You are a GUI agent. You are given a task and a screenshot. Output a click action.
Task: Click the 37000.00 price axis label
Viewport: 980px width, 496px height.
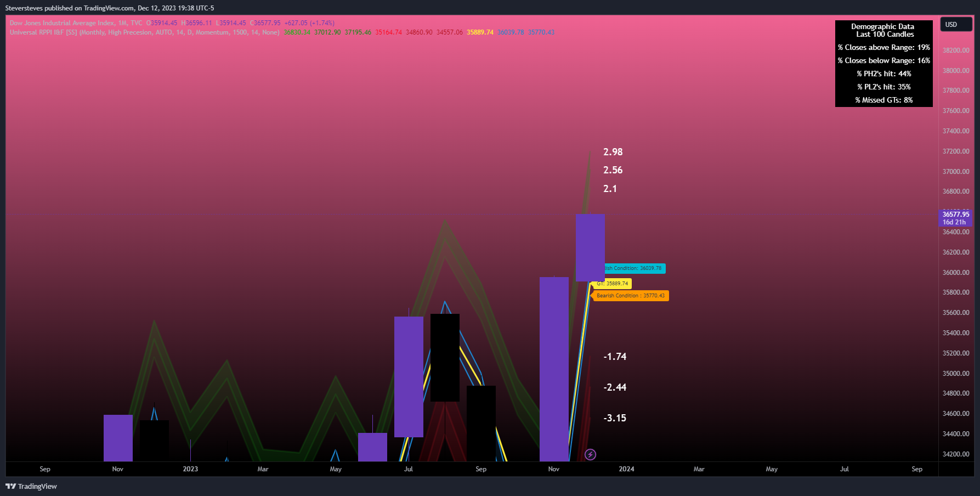pyautogui.click(x=956, y=172)
